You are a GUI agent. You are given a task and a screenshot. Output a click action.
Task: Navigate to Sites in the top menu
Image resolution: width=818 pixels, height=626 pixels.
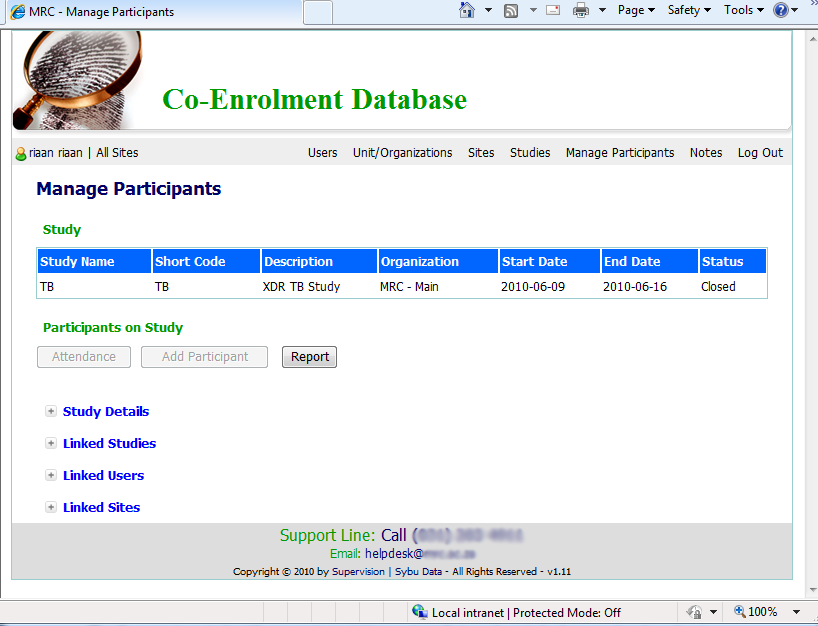tap(481, 153)
